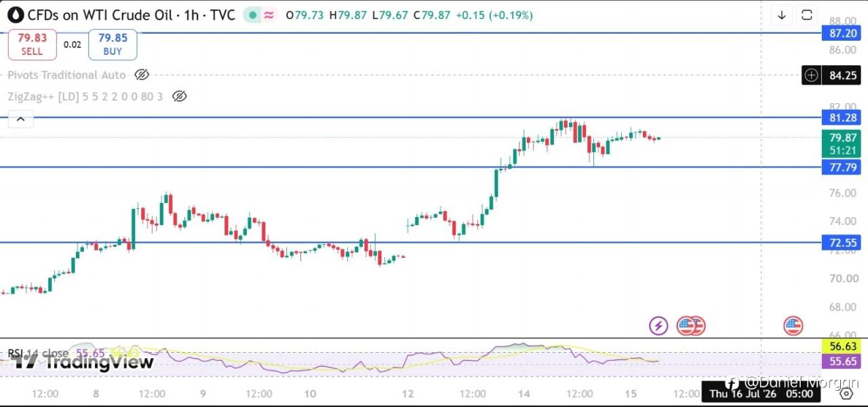
Task: Click the spread value 0.02
Action: point(72,45)
